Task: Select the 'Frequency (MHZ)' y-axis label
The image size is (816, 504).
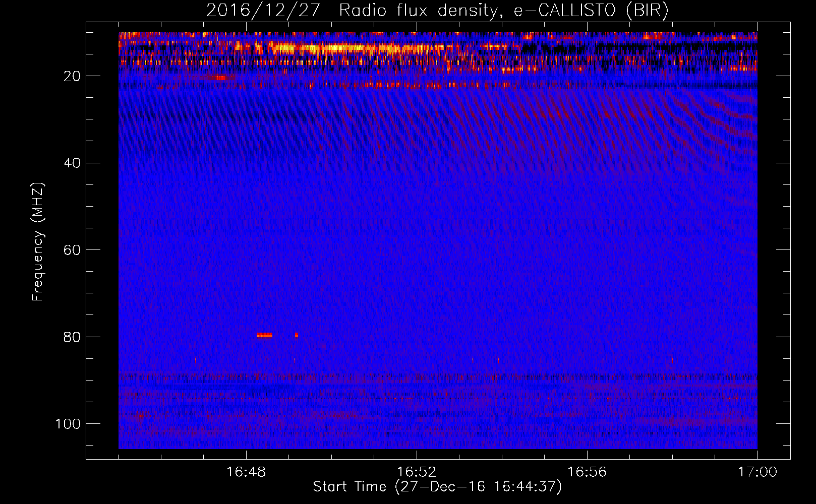Action: [x=38, y=242]
